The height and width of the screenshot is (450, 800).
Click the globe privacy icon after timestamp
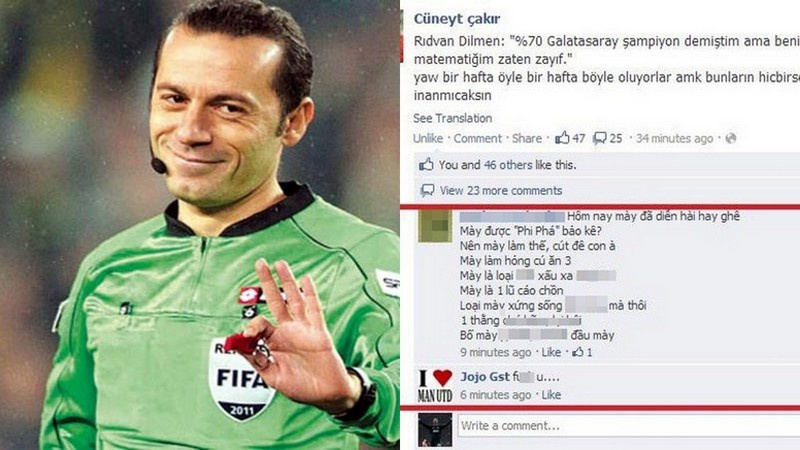tap(731, 138)
